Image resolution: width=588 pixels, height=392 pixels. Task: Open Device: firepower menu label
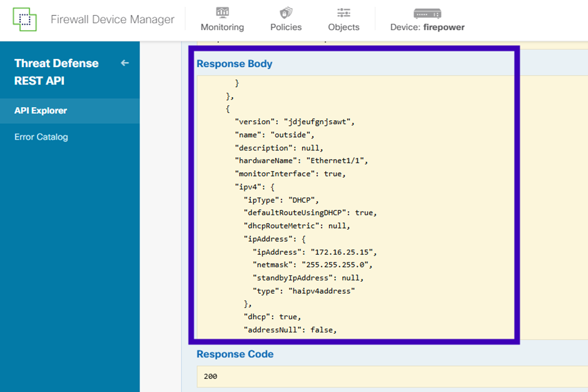pos(427,27)
